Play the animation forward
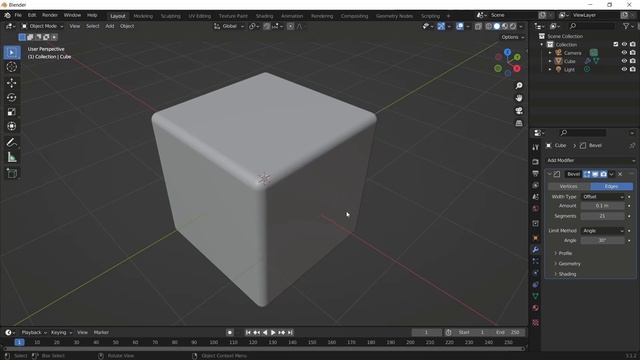 (273, 333)
